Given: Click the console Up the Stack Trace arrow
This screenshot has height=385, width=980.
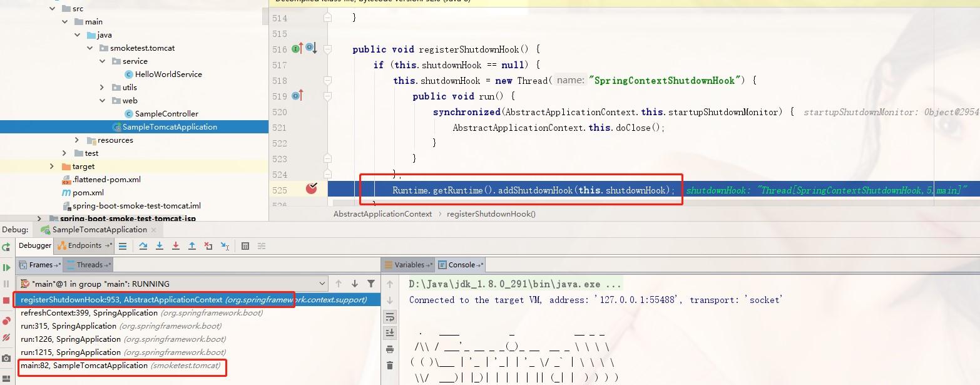Looking at the screenshot, I should (390, 284).
